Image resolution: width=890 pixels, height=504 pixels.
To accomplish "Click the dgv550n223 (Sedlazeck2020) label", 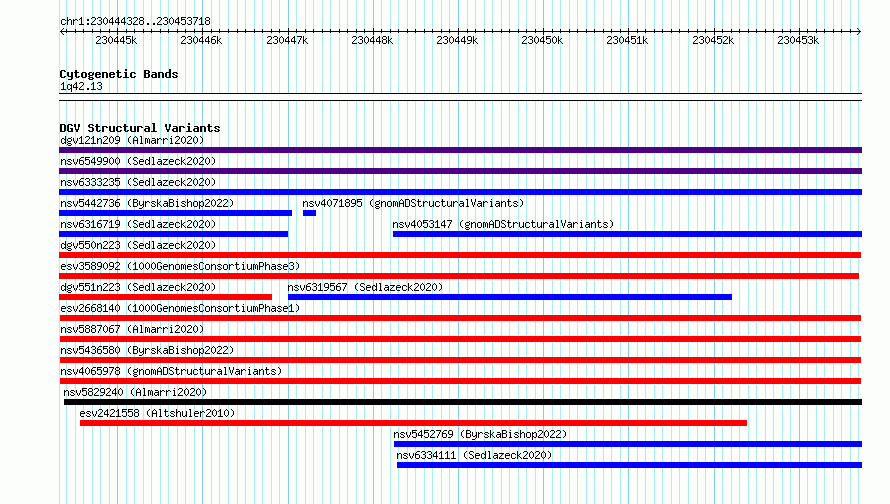I will (x=138, y=245).
